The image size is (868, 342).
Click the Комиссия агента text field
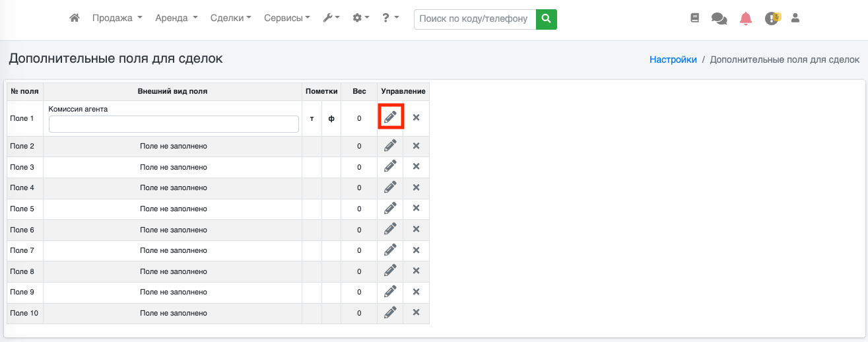coord(174,124)
